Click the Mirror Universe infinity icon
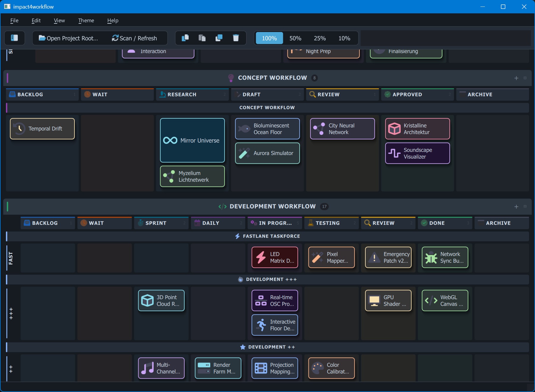This screenshot has height=392, width=535. [x=170, y=141]
